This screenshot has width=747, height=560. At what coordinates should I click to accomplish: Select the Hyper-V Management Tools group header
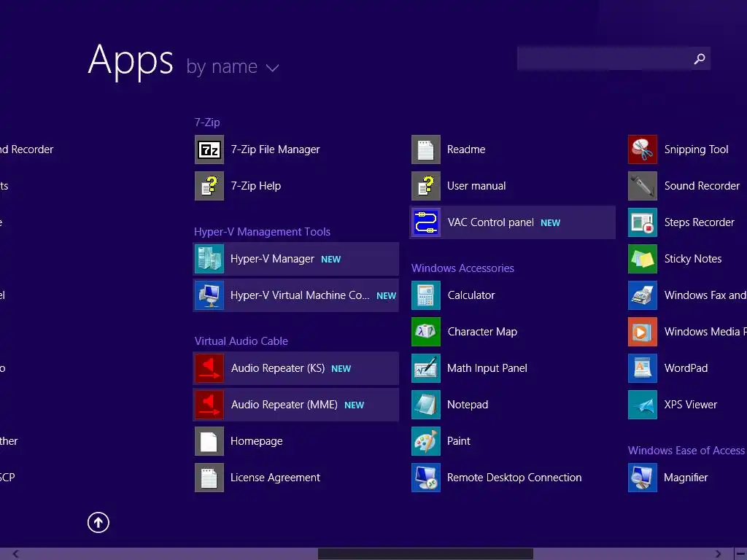click(x=262, y=232)
